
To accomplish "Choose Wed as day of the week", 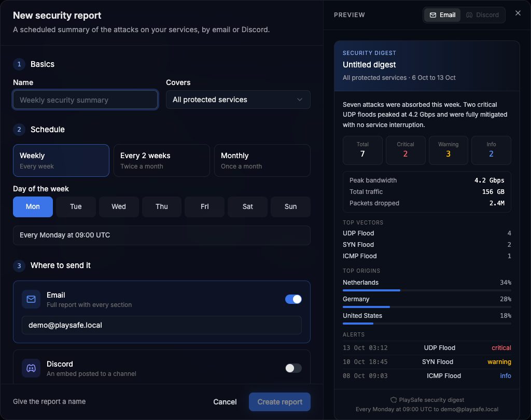I will tap(119, 207).
